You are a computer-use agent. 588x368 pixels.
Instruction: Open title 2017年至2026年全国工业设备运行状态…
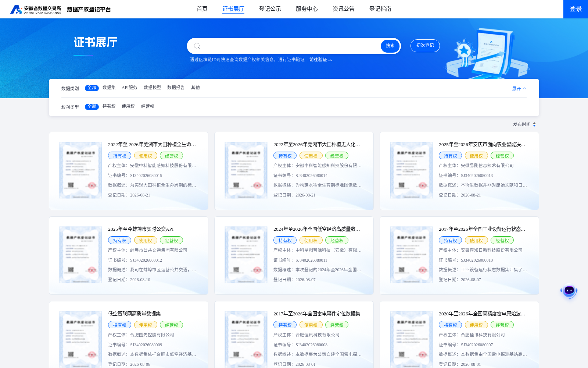(482, 229)
